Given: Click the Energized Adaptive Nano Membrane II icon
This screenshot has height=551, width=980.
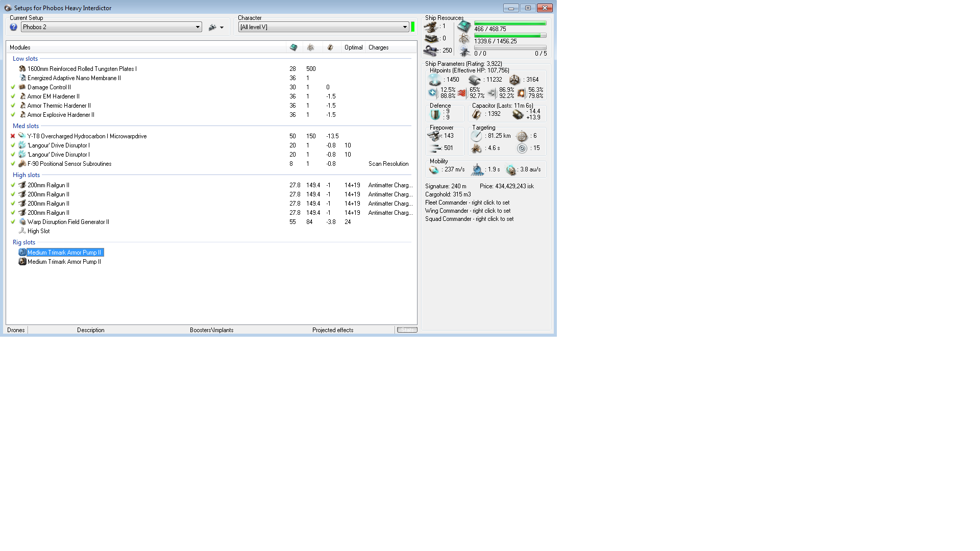Looking at the screenshot, I should (22, 78).
